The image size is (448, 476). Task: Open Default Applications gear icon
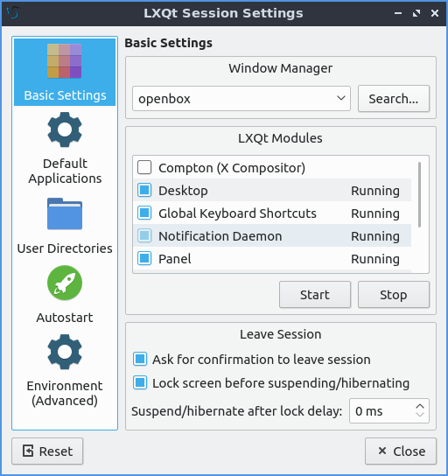pyautogui.click(x=65, y=129)
